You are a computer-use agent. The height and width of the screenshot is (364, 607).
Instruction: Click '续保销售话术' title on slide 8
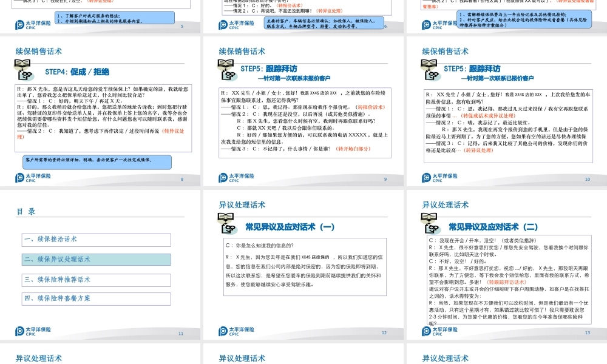[x=39, y=52]
